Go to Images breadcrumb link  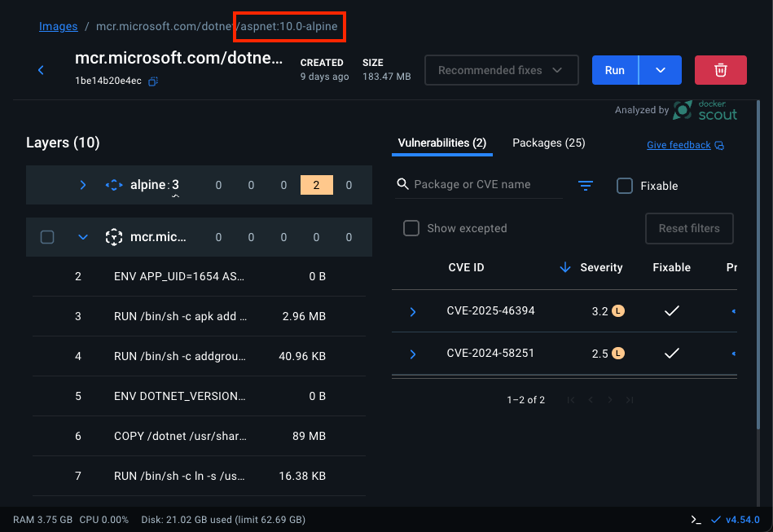pyautogui.click(x=58, y=26)
